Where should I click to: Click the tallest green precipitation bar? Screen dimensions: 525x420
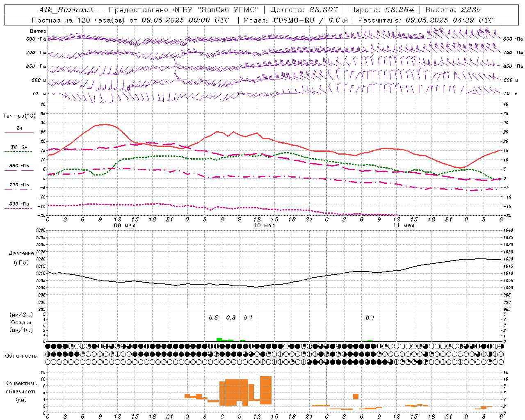(x=219, y=340)
